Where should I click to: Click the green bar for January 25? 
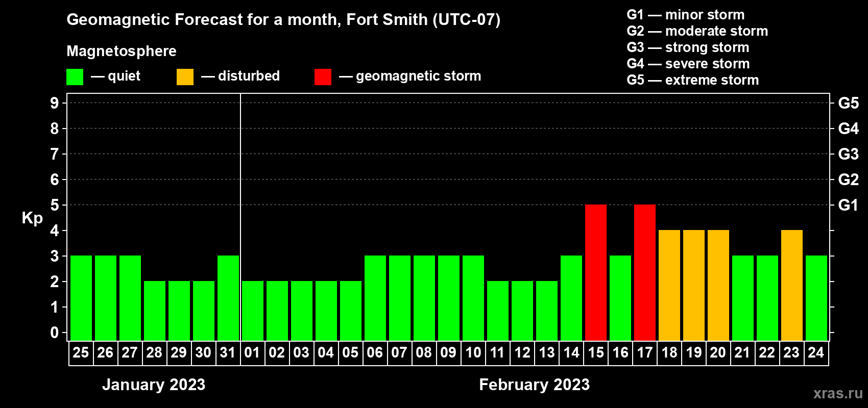point(81,298)
